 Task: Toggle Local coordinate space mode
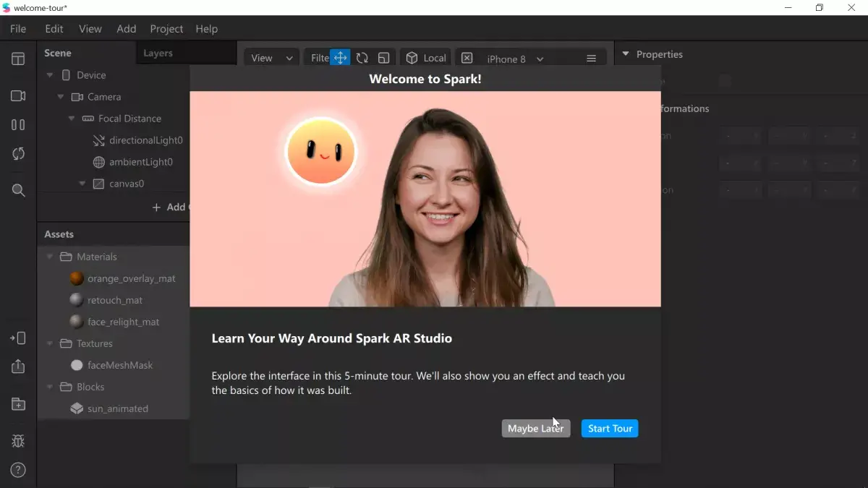[x=425, y=57]
